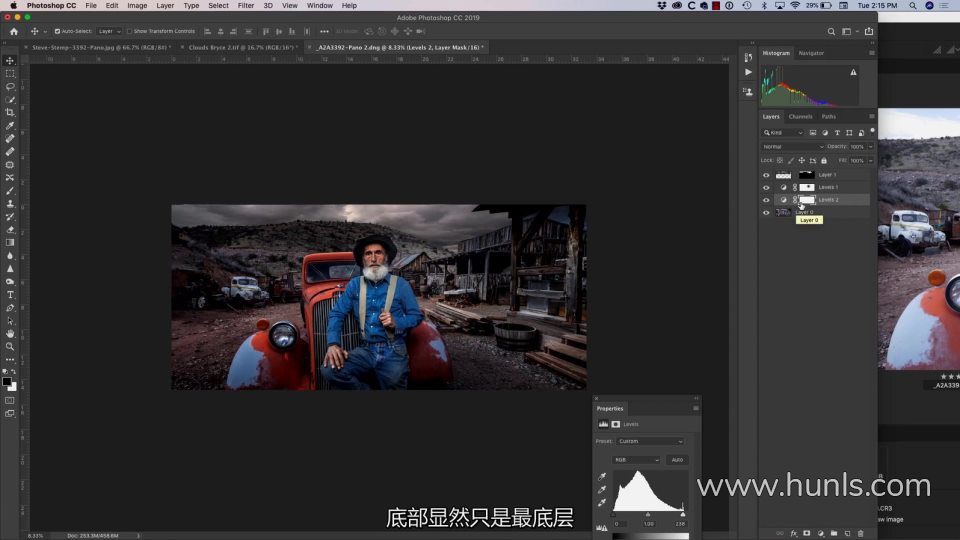The image size is (960, 540).
Task: Open Auto-Select Layer dropdown
Action: coord(110,31)
